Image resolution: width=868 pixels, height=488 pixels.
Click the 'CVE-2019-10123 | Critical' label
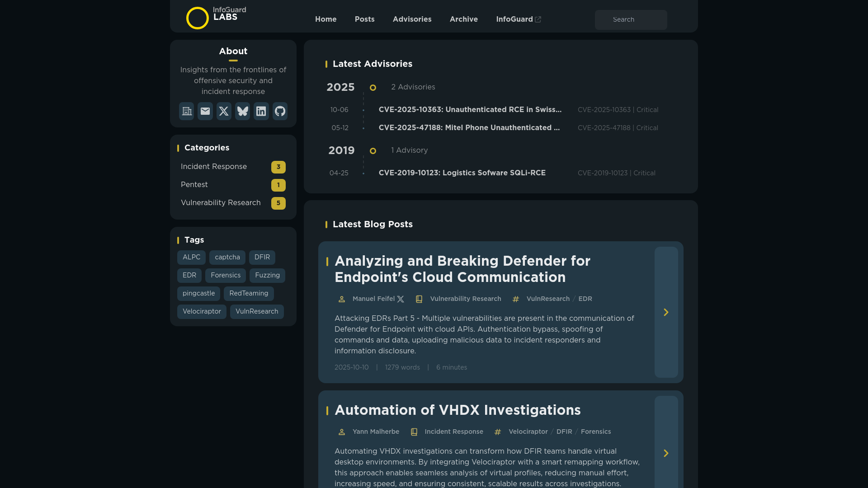coord(617,173)
